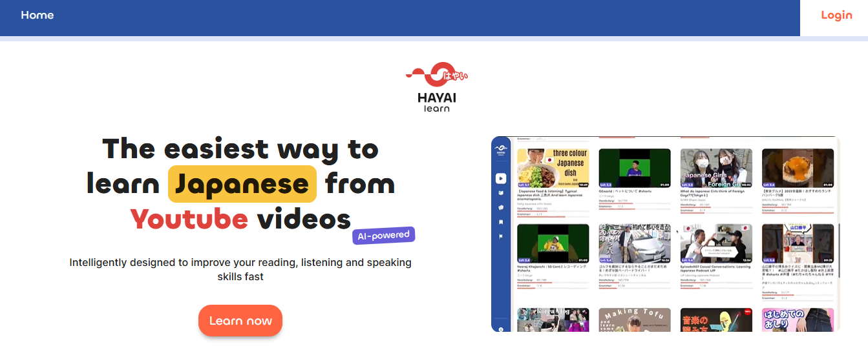Viewport: 868px width, 357px height.
Task: Click the Learn now button
Action: click(240, 321)
